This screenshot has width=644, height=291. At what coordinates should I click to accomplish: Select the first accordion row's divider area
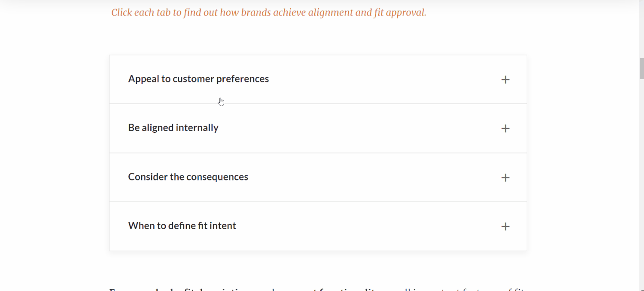pyautogui.click(x=318, y=103)
